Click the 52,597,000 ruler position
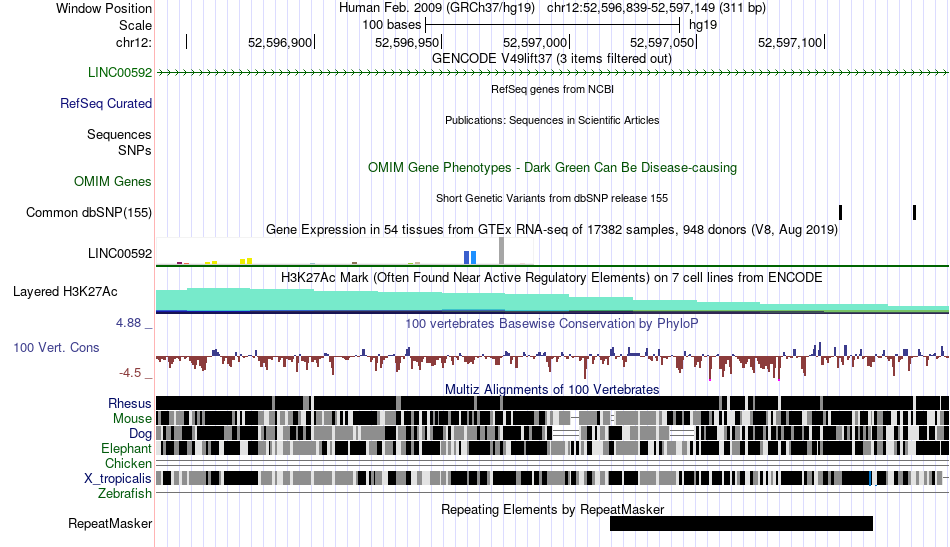 (535, 42)
